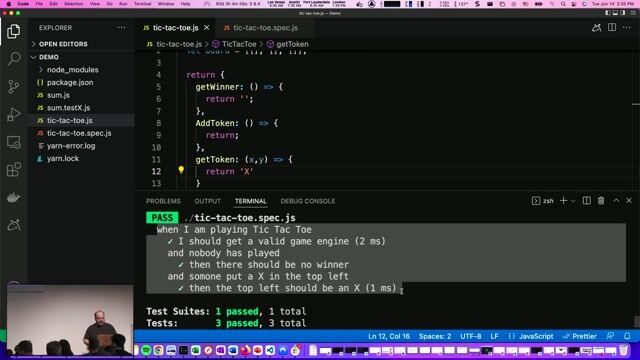Screen dimensions: 640x360
Task: Click line number 8 in the editor gutter
Action: click(158, 123)
